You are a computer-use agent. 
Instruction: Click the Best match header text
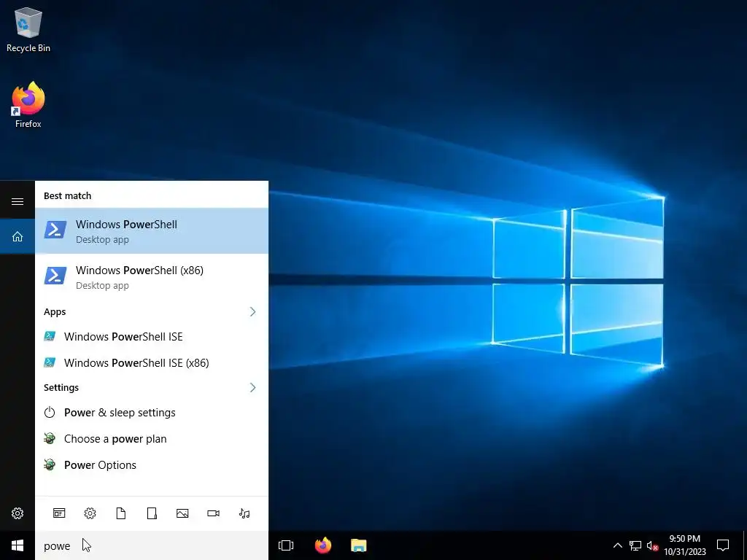pos(67,195)
